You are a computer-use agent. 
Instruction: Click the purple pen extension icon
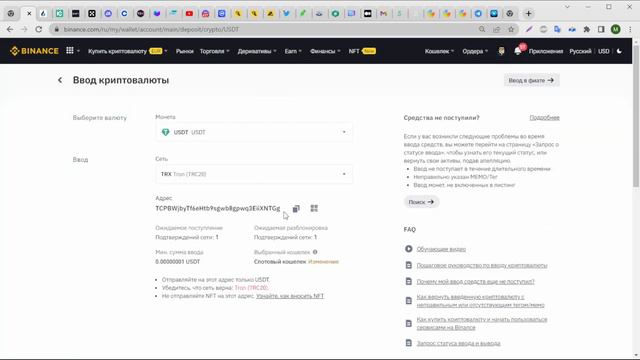[529, 29]
